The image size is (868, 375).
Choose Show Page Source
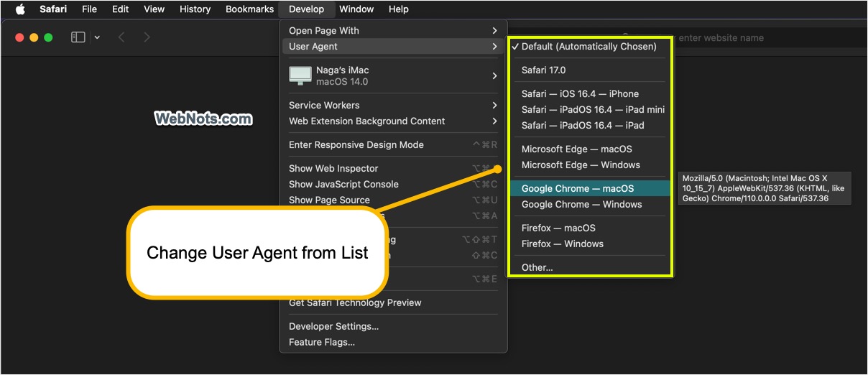tap(393, 200)
